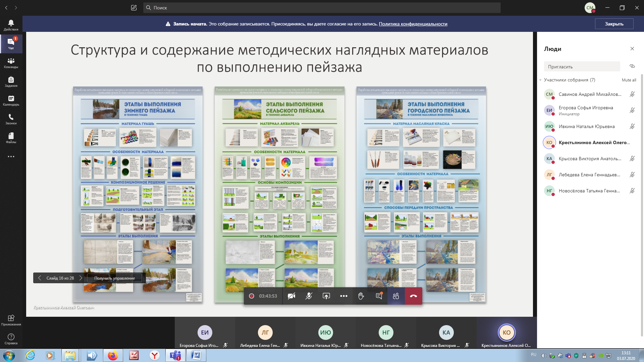
Task: Open Yandex browser from taskbar
Action: (155, 355)
